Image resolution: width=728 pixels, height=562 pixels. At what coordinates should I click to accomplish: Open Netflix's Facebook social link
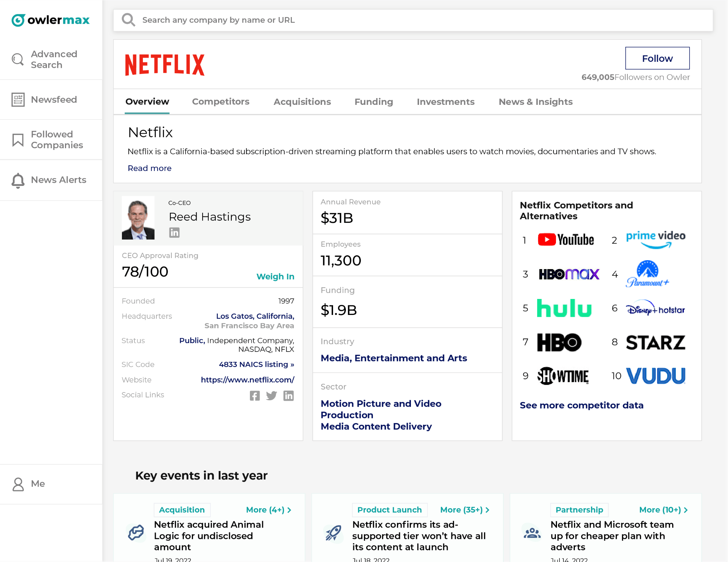click(x=255, y=395)
